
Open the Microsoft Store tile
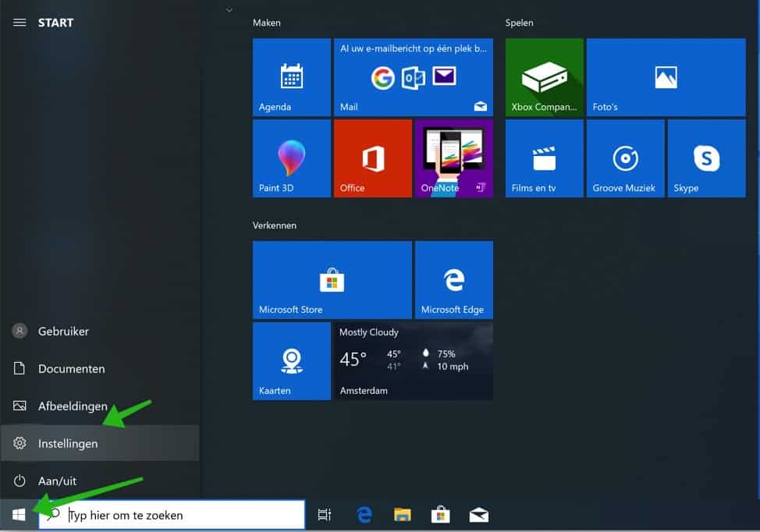(332, 279)
